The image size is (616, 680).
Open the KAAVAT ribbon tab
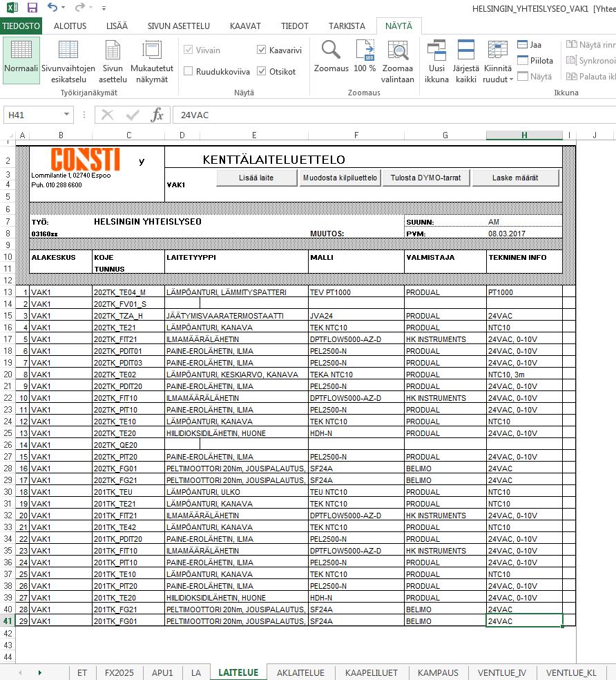[x=245, y=26]
